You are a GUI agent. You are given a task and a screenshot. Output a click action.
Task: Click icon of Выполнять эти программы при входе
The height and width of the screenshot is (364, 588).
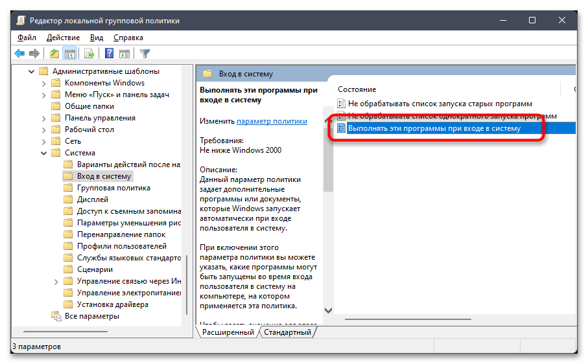click(x=341, y=128)
